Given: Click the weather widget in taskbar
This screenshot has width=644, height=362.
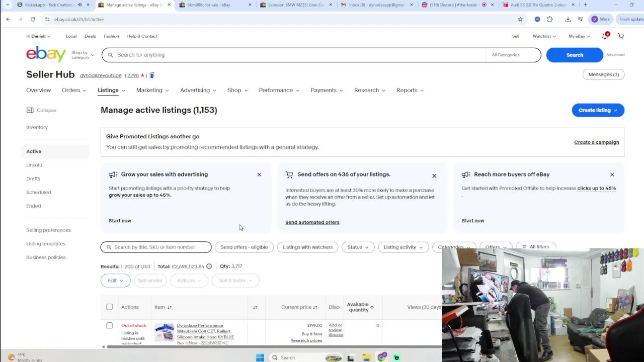Looking at the screenshot, I should click(25, 357).
